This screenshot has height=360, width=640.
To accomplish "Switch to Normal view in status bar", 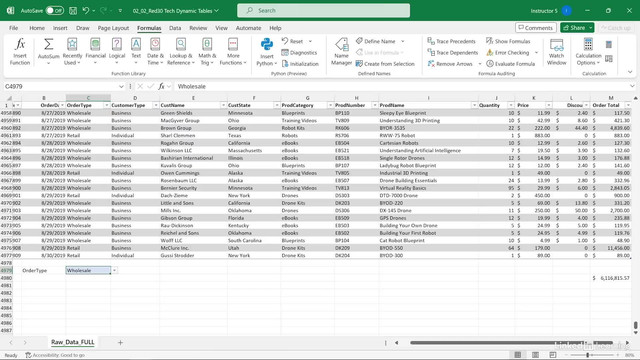I will pyautogui.click(x=518, y=355).
